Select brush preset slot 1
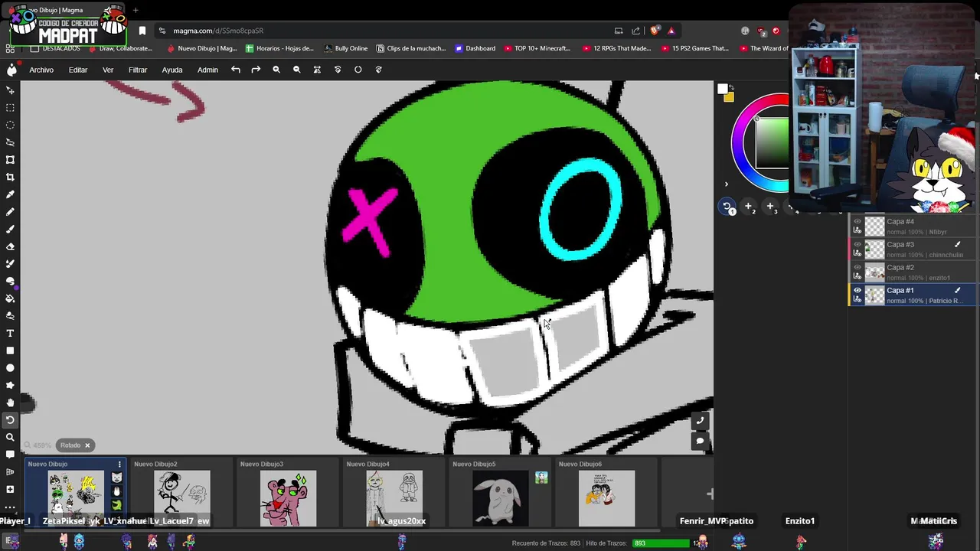 [727, 207]
